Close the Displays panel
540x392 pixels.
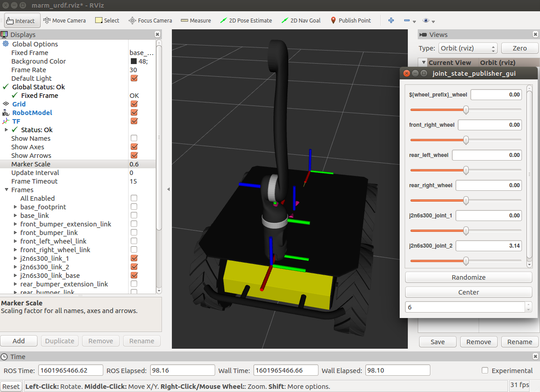point(157,34)
